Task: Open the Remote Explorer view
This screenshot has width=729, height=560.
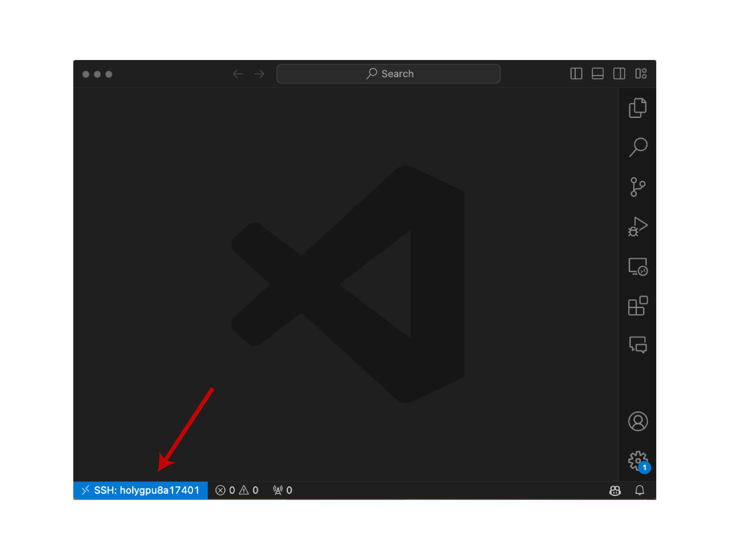Action: point(638,266)
